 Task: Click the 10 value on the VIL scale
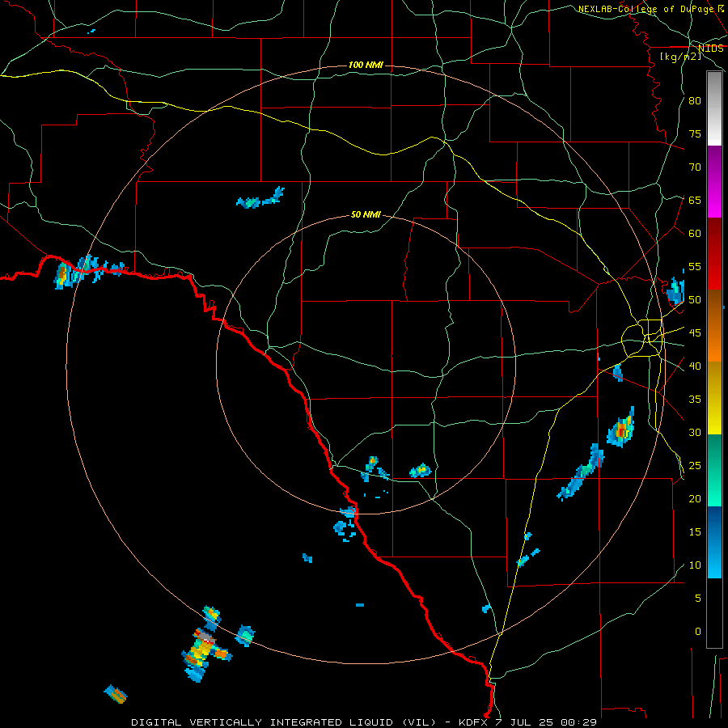(695, 565)
